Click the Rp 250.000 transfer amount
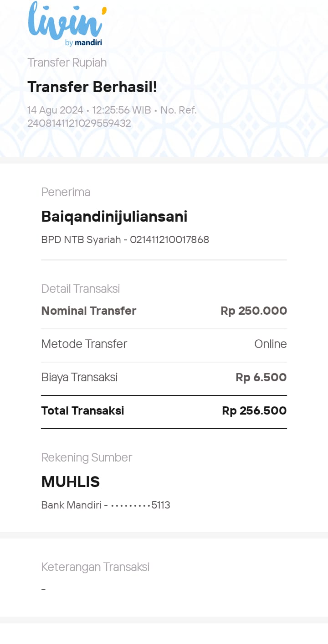The width and height of the screenshot is (328, 644). point(254,311)
